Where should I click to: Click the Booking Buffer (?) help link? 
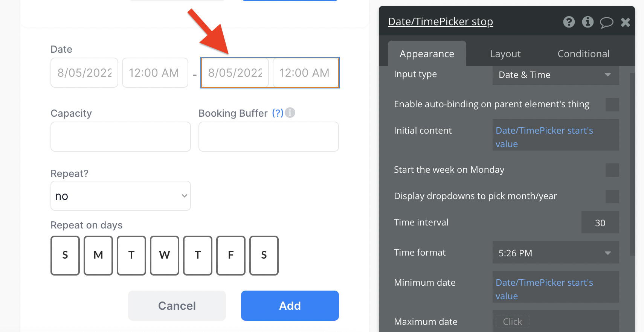click(x=278, y=113)
